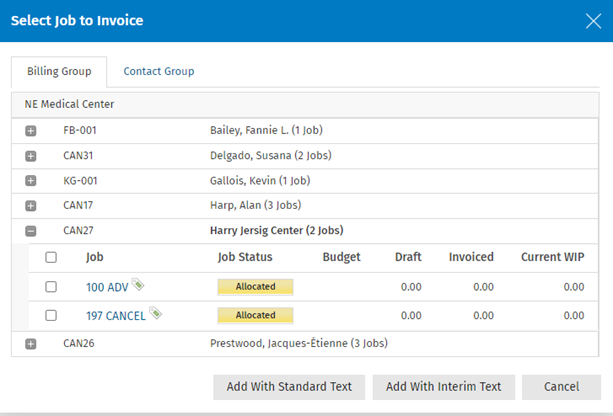Image resolution: width=613 pixels, height=416 pixels.
Task: Click the CAN31 client code
Action: pos(78,156)
